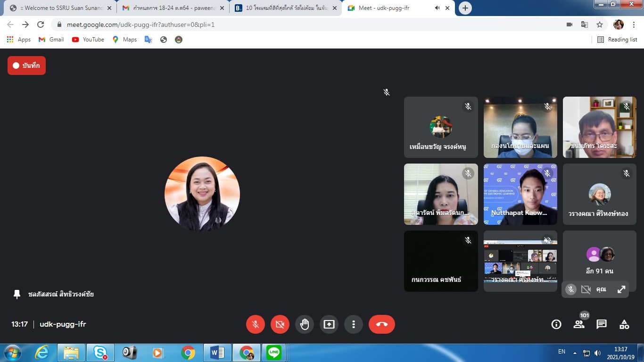This screenshot has width=644, height=362.
Task: Toggle the camera off button
Action: pyautogui.click(x=280, y=324)
